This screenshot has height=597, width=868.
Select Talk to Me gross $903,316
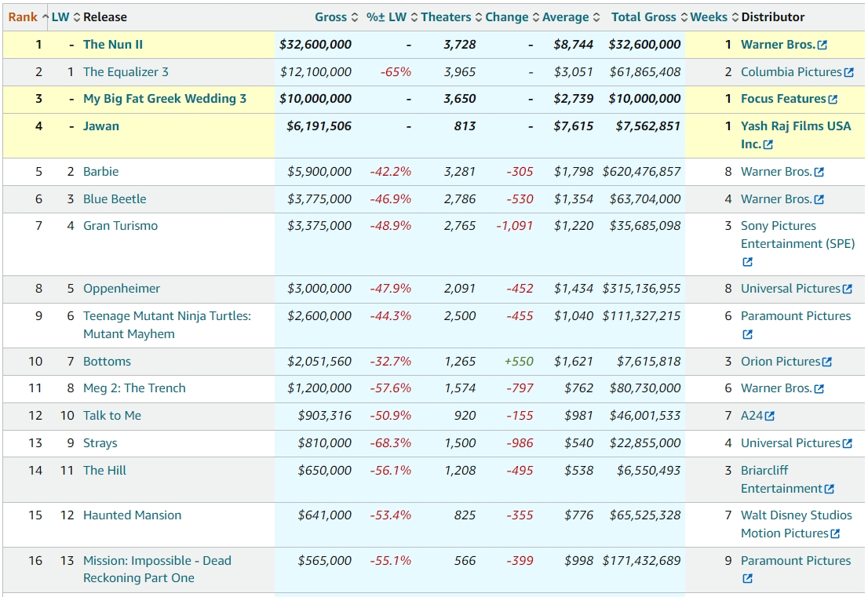click(x=324, y=416)
